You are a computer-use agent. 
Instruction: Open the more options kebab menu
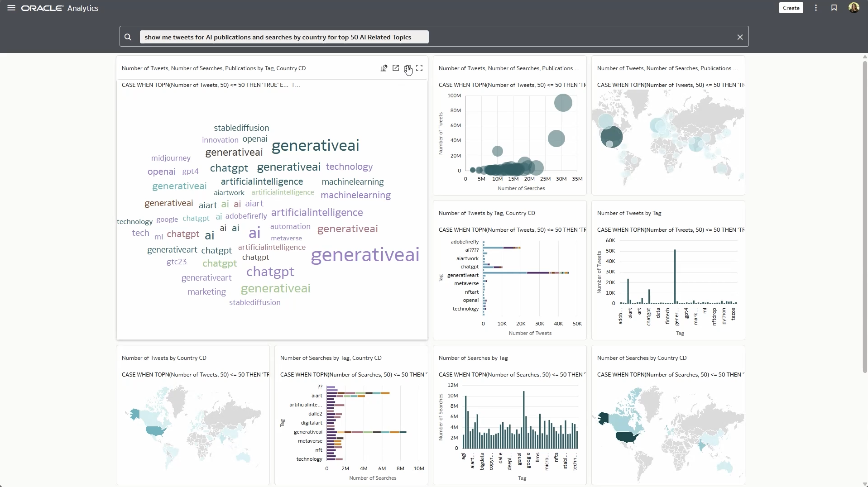(815, 8)
